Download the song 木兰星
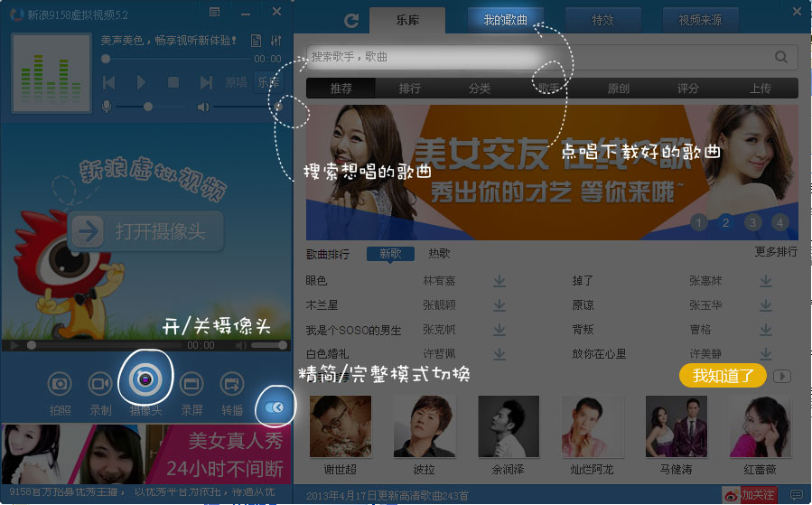 click(x=499, y=305)
